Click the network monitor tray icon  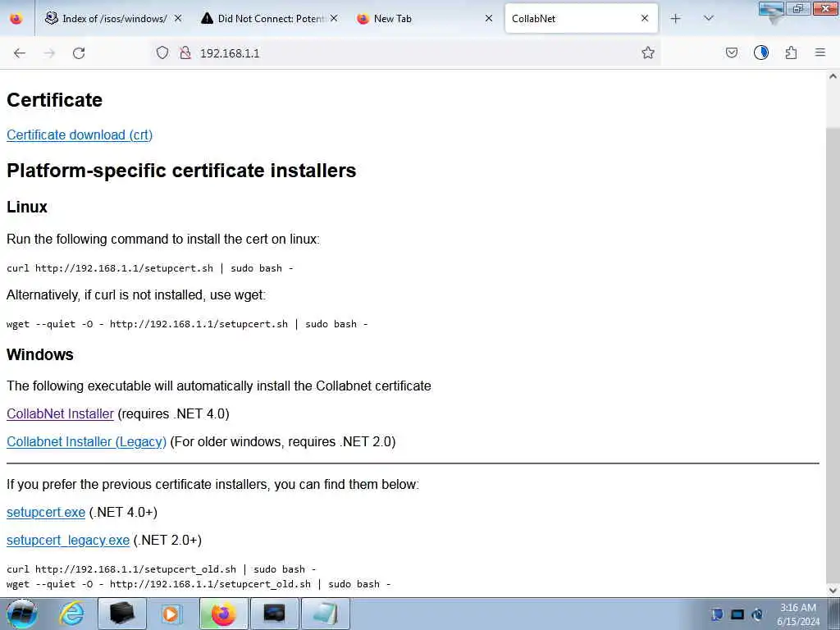(x=737, y=614)
